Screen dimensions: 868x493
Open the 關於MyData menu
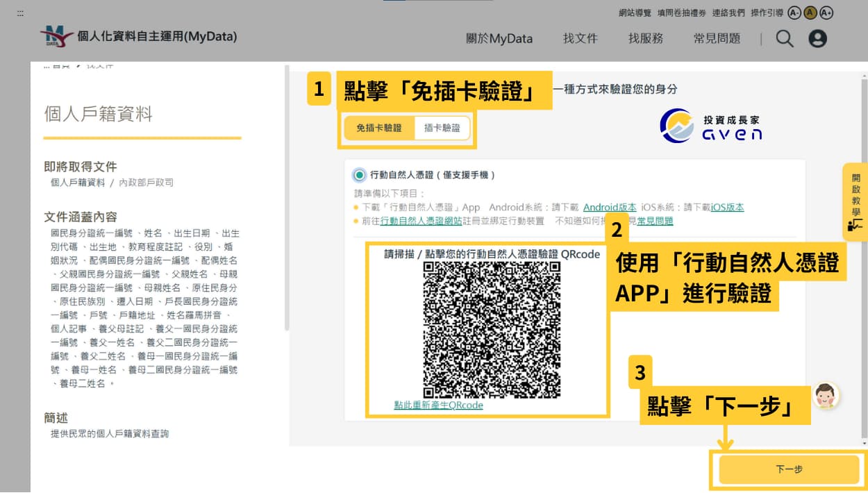tap(499, 40)
